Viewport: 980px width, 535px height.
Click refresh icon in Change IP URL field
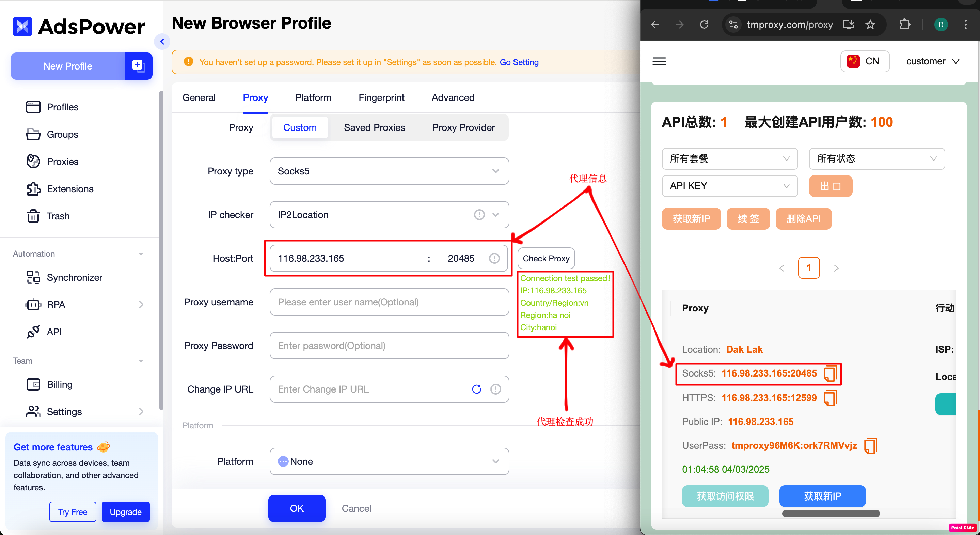pyautogui.click(x=476, y=389)
